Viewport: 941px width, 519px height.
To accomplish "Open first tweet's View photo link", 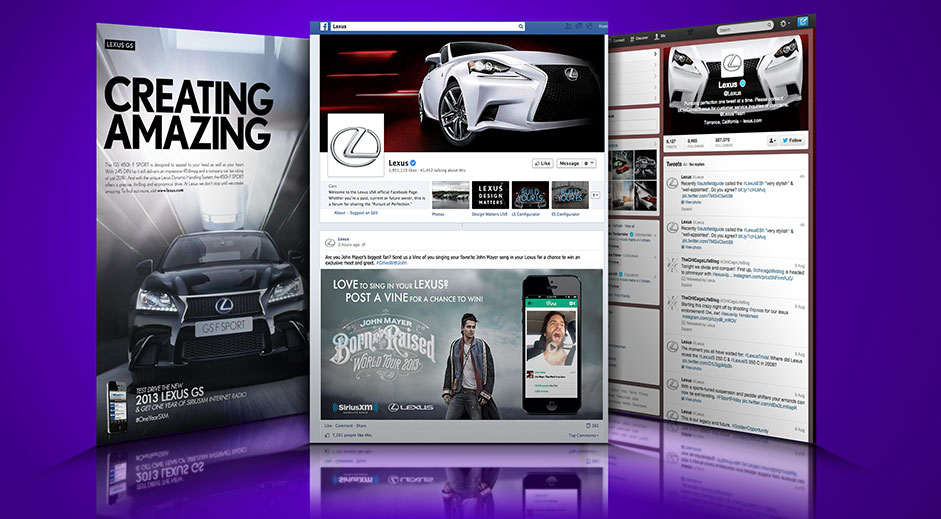I will (x=691, y=202).
